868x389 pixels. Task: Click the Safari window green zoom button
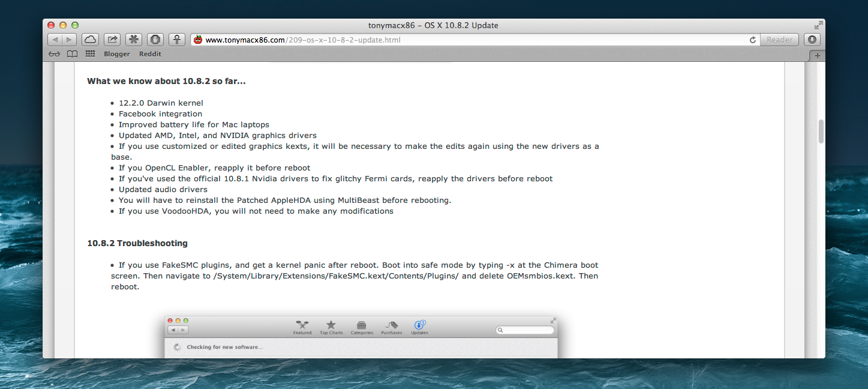pyautogui.click(x=75, y=25)
